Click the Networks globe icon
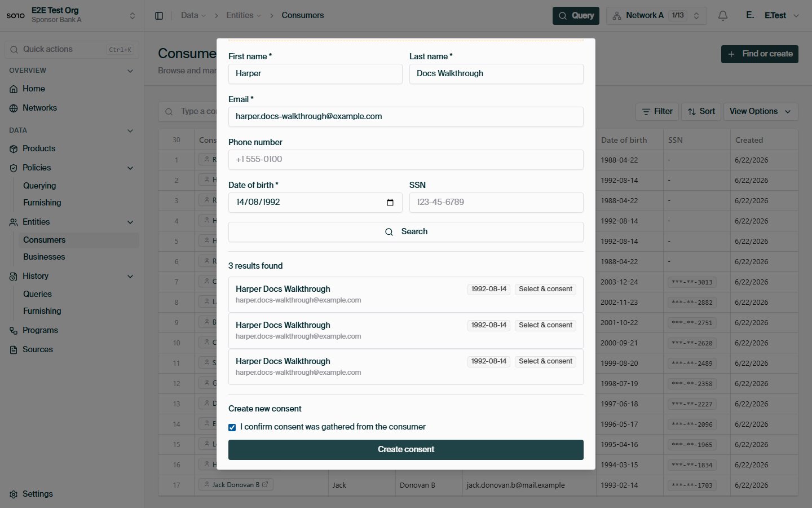The height and width of the screenshot is (508, 812). tap(14, 108)
